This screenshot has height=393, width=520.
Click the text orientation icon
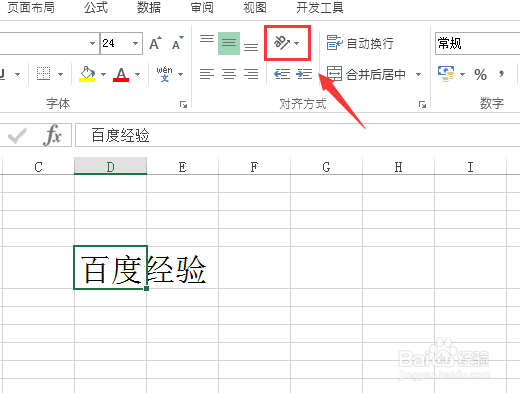(x=282, y=43)
